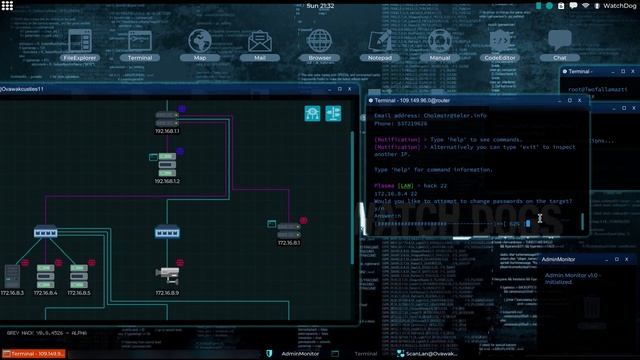
Task: Click the red status dot on 172.16.8.9
Action: click(x=180, y=262)
